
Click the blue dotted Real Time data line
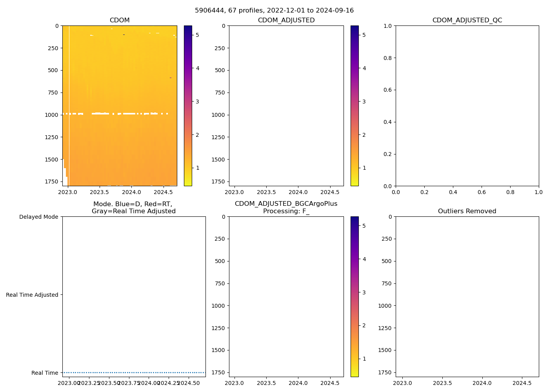pyautogui.click(x=134, y=372)
